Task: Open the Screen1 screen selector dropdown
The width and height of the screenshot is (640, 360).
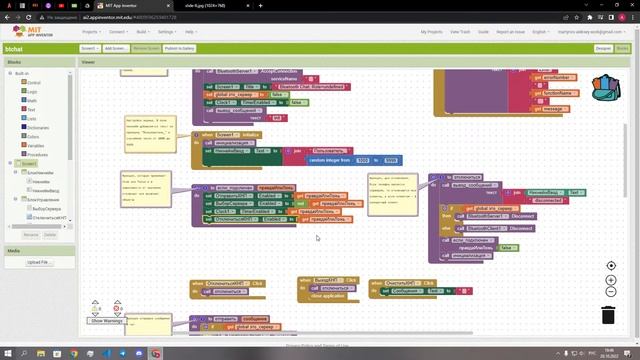Action: click(90, 49)
